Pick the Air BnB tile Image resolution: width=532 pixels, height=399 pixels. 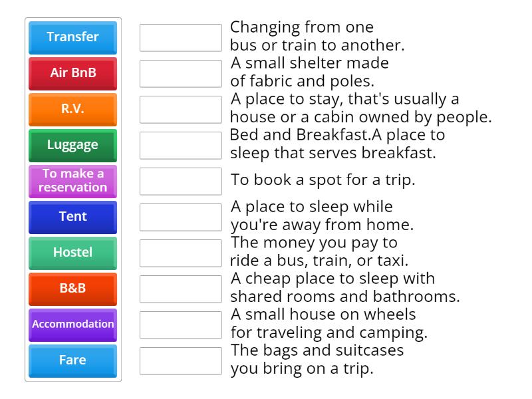click(73, 73)
